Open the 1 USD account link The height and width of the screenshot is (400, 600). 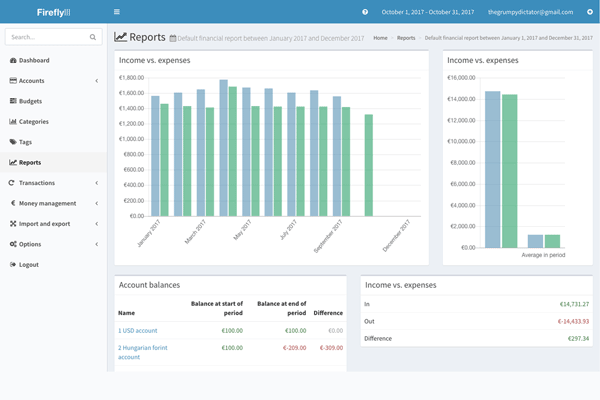pyautogui.click(x=140, y=330)
